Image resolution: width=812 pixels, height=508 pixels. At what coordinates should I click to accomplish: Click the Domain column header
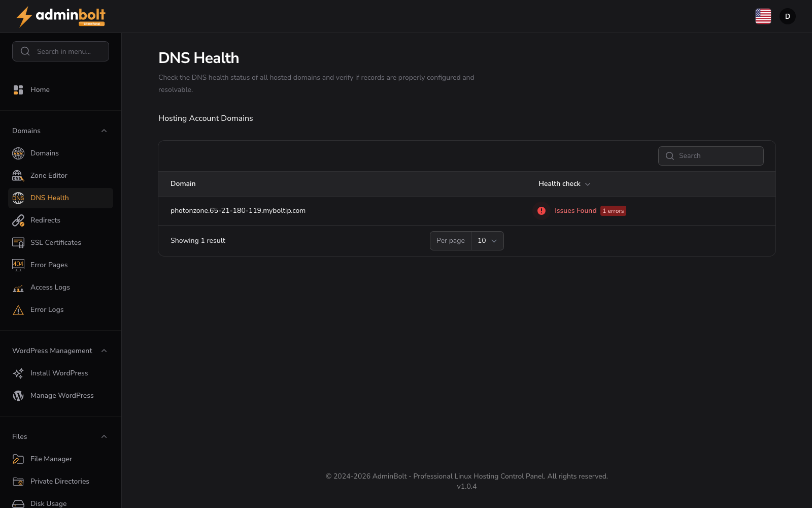pyautogui.click(x=183, y=184)
